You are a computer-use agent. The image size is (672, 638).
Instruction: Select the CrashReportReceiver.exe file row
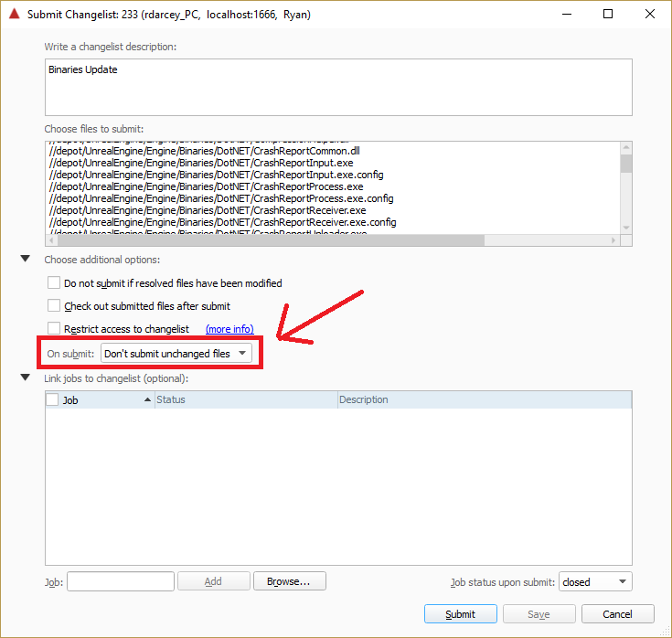[x=208, y=210]
